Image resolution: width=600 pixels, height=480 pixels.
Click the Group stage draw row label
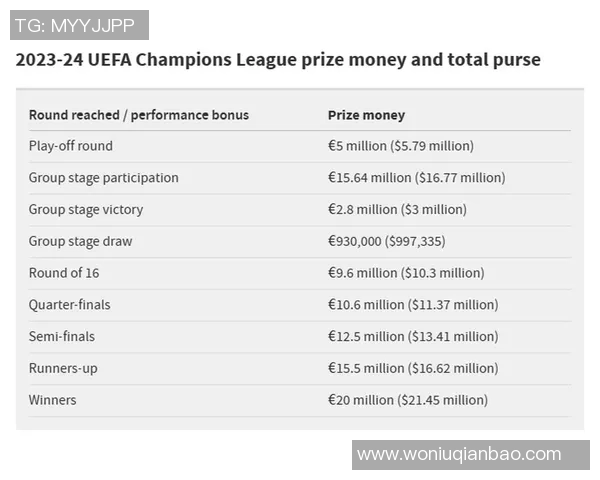(80, 241)
